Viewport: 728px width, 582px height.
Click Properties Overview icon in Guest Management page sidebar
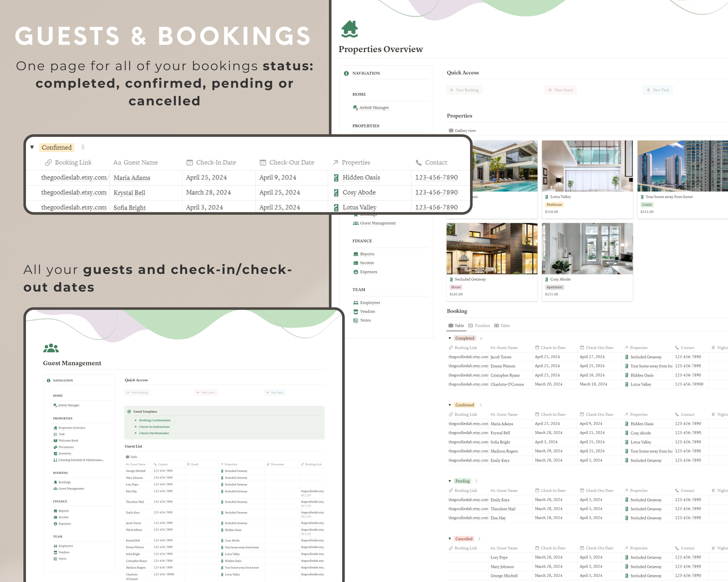point(55,428)
